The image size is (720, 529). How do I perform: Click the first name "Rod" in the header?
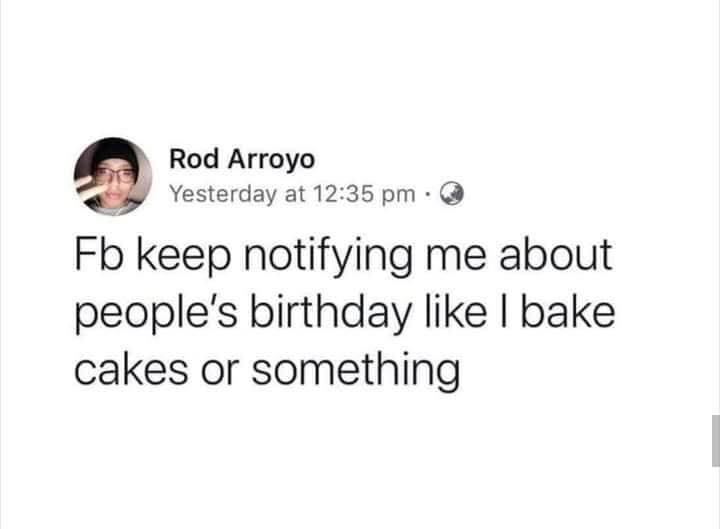pos(194,159)
